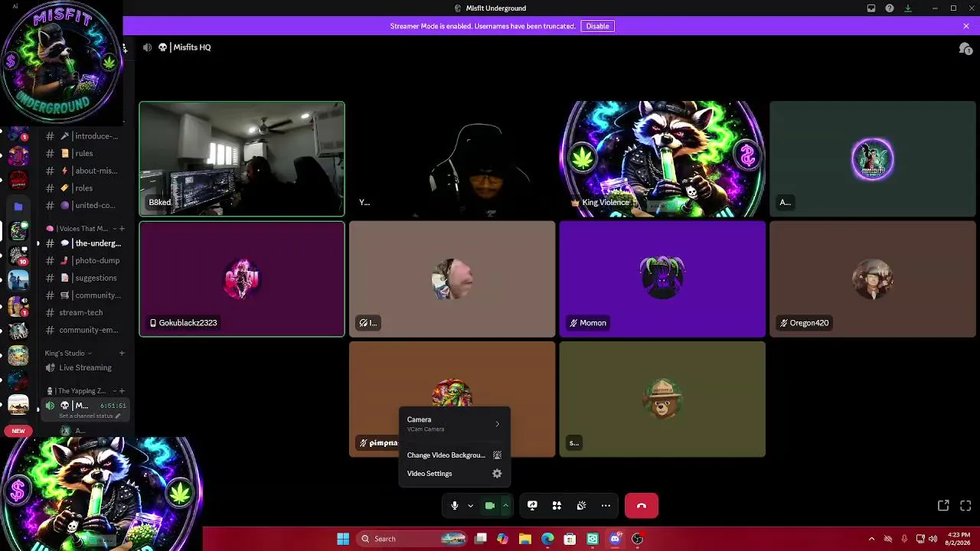The height and width of the screenshot is (551, 980).
Task: Open the soundboard icon
Action: [x=581, y=506]
